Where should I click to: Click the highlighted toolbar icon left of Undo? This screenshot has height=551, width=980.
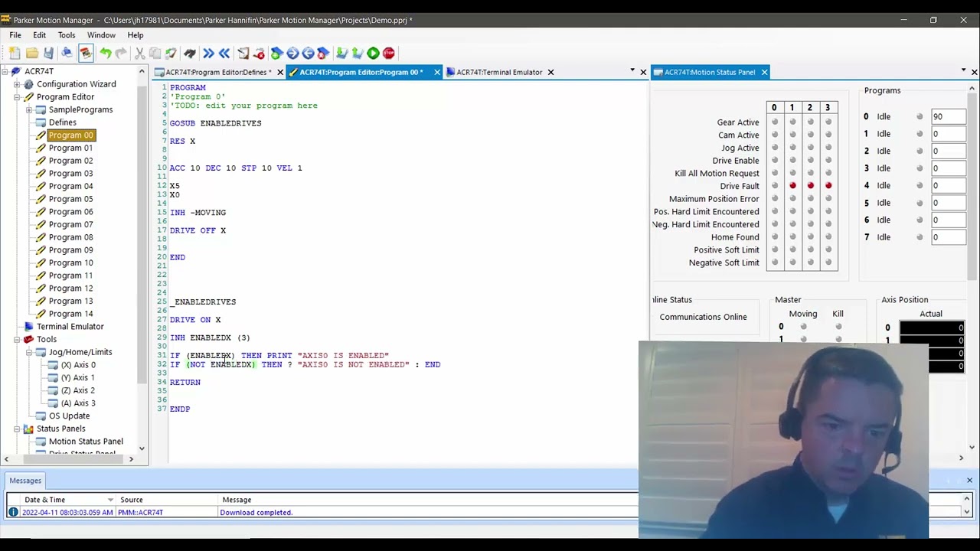point(86,53)
